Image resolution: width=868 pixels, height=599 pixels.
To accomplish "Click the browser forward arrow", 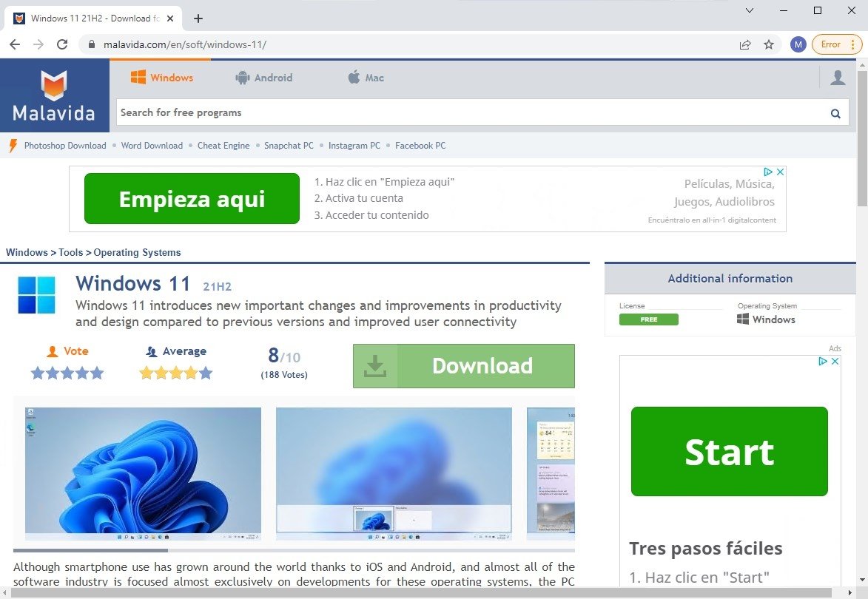I will coord(38,44).
